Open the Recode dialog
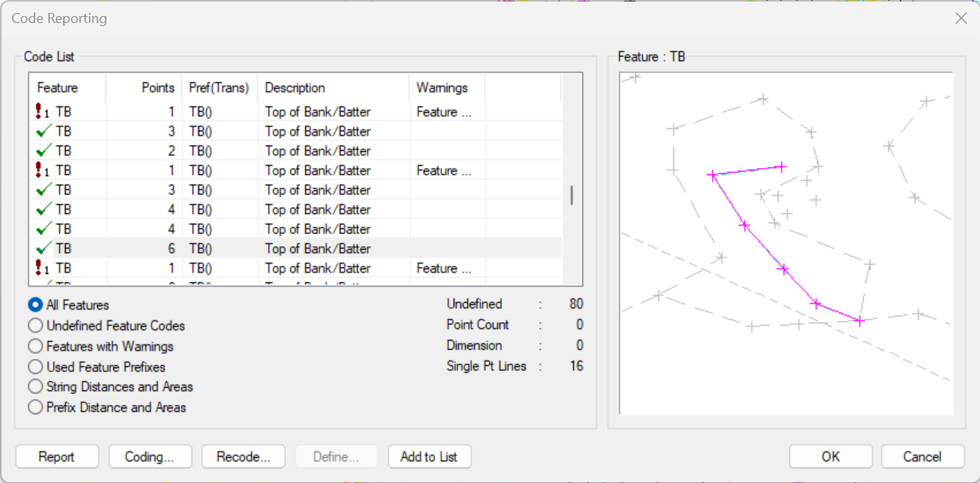The height and width of the screenshot is (483, 980). coord(243,456)
